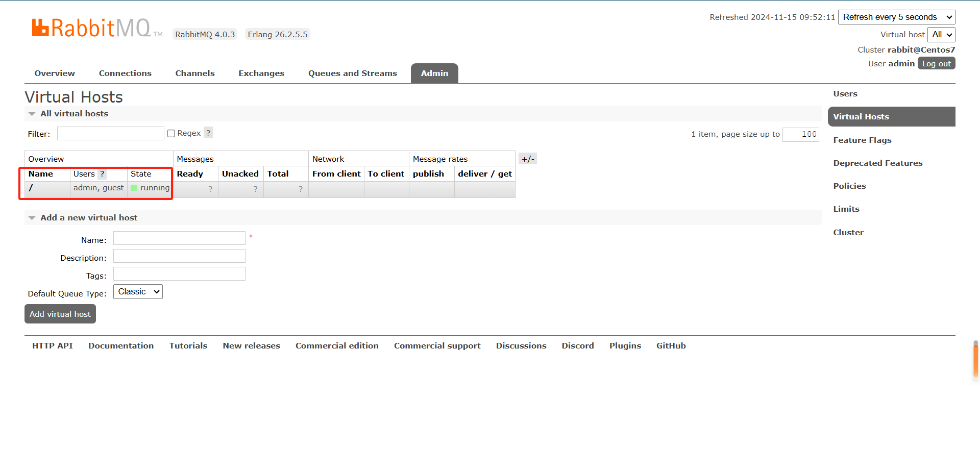The height and width of the screenshot is (449, 980).
Task: Click the virtual host Name input field
Action: [179, 238]
